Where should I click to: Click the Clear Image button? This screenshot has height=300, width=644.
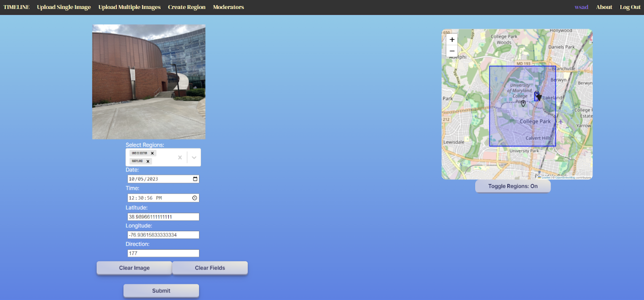point(134,268)
